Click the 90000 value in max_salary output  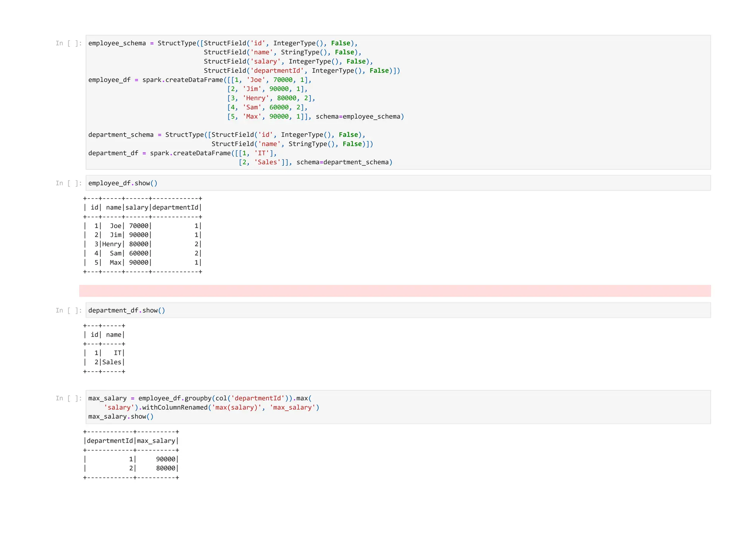point(166,459)
